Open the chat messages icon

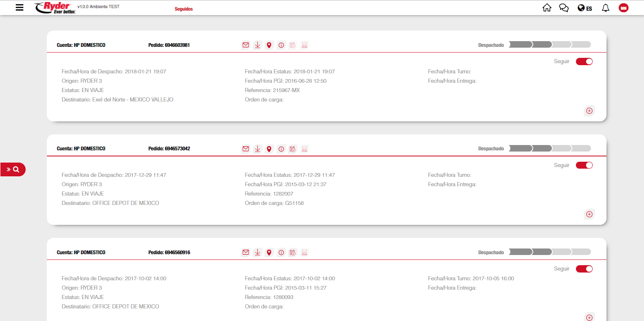[564, 8]
